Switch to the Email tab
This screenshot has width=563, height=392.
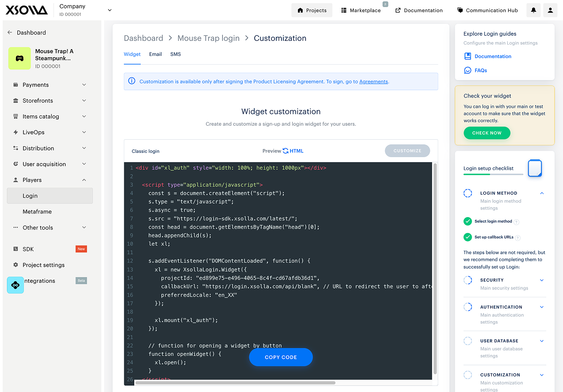[x=155, y=54]
